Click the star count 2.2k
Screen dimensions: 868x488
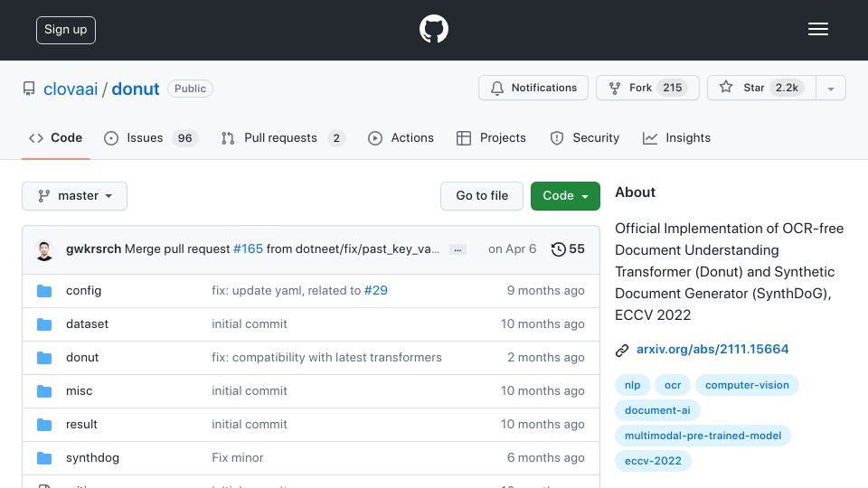coord(787,88)
